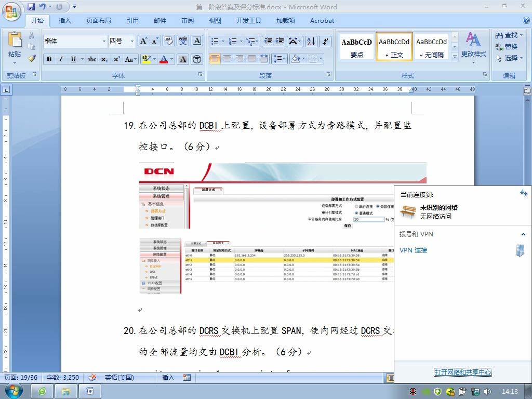
Task: Open the bullet list dropdown arrow
Action: (x=223, y=42)
